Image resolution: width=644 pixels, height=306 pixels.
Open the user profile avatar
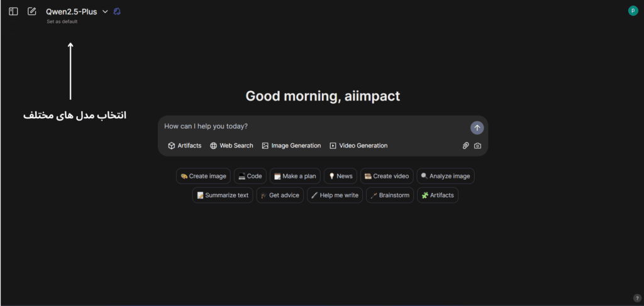[633, 11]
